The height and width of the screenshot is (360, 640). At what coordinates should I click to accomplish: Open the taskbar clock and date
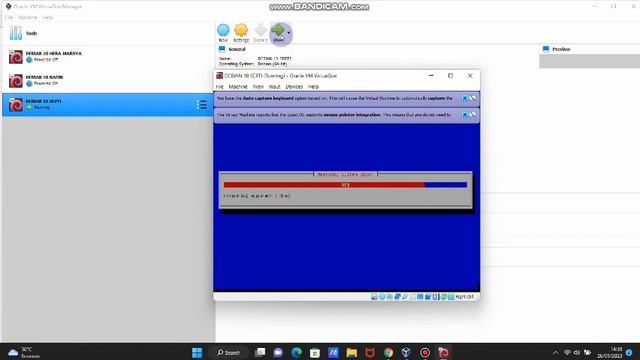[x=610, y=352]
